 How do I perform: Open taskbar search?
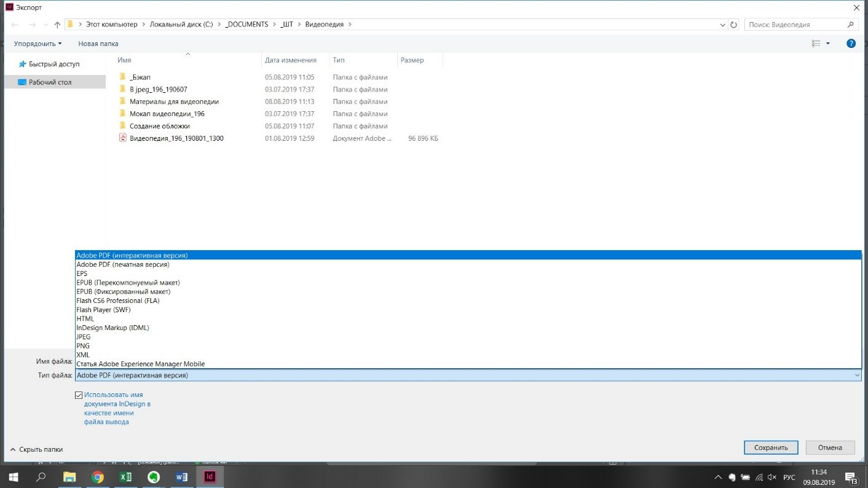click(41, 477)
